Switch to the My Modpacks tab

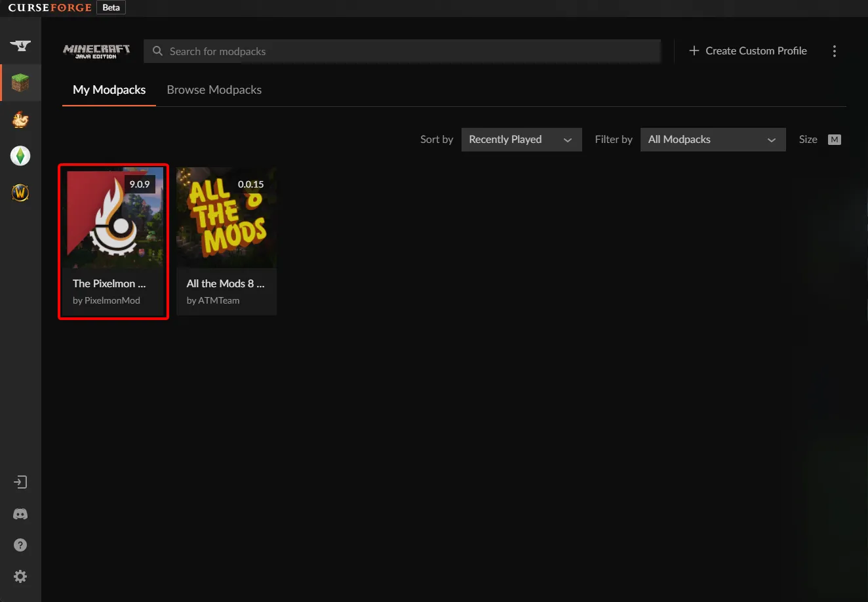[109, 90]
